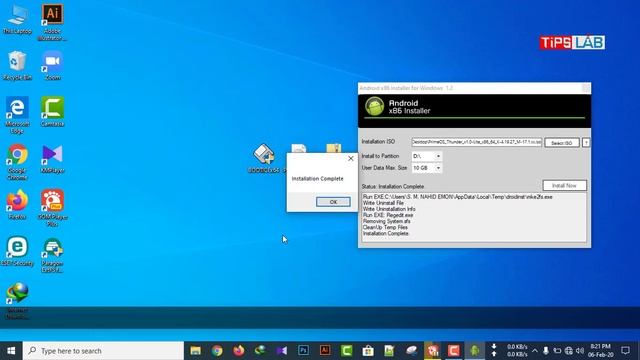Open the taskbar clock and date

pyautogui.click(x=602, y=351)
